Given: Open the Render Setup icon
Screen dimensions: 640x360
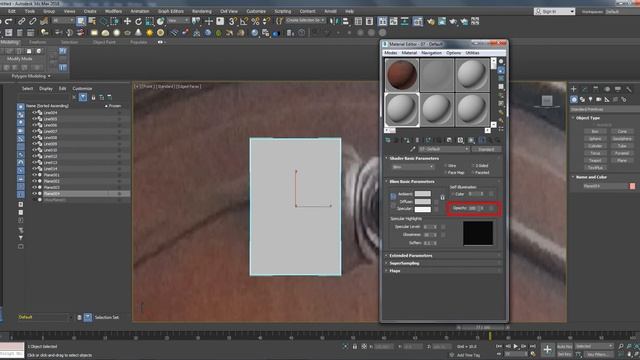Looking at the screenshot, I should tap(431, 21).
